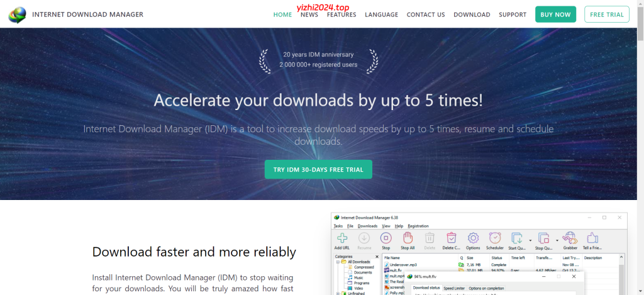Collapse the All Downloads category tree

pyautogui.click(x=338, y=262)
